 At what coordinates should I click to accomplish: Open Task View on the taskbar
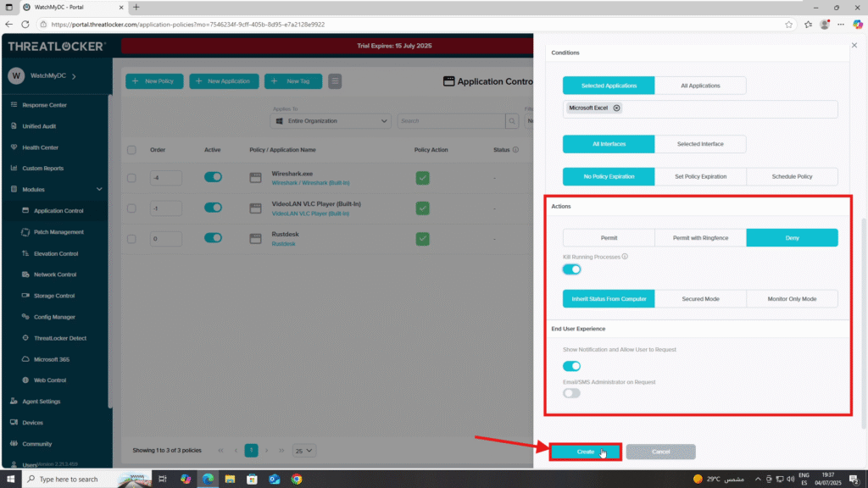[x=162, y=480]
